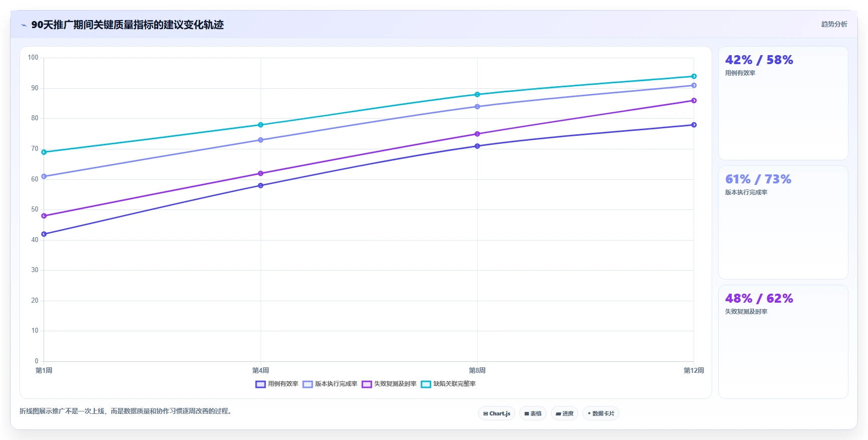Select the 缺陷关联完整率 point at 第12周
The width and height of the screenshot is (868, 440).
pyautogui.click(x=694, y=76)
